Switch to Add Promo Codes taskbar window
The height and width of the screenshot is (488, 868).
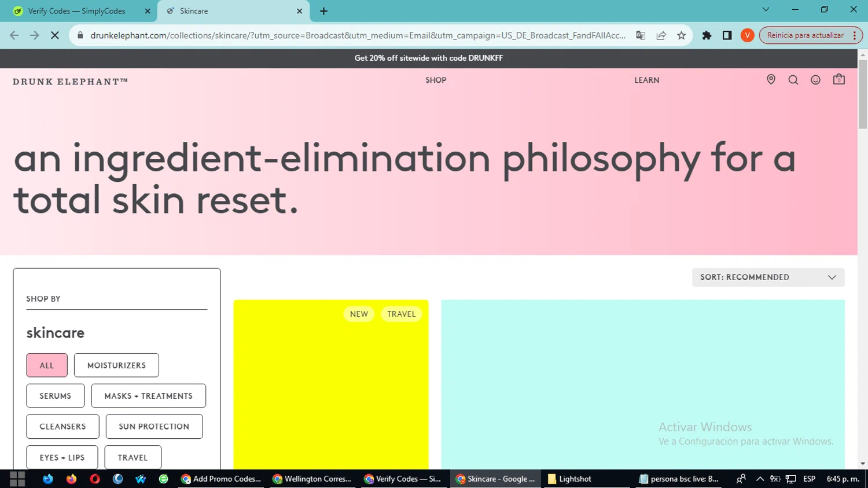pyautogui.click(x=221, y=479)
